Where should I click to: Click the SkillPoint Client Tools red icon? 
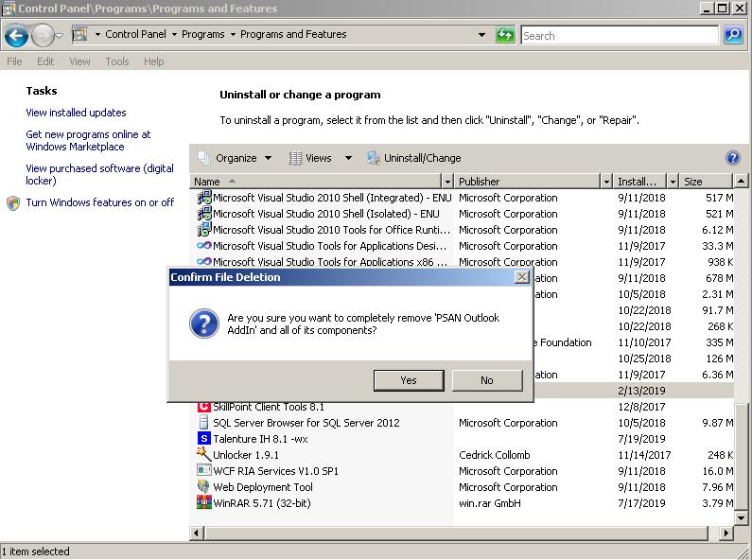tap(203, 407)
